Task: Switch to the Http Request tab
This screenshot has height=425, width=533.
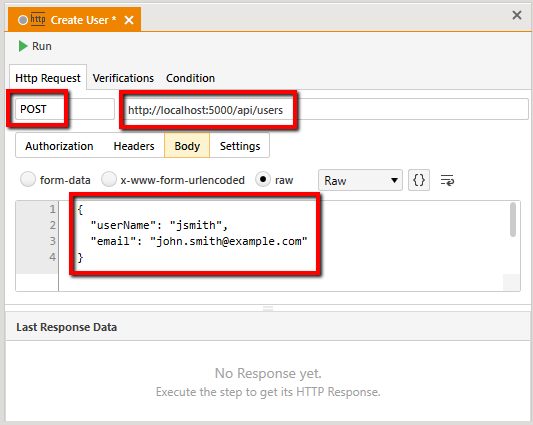Action: (x=48, y=78)
